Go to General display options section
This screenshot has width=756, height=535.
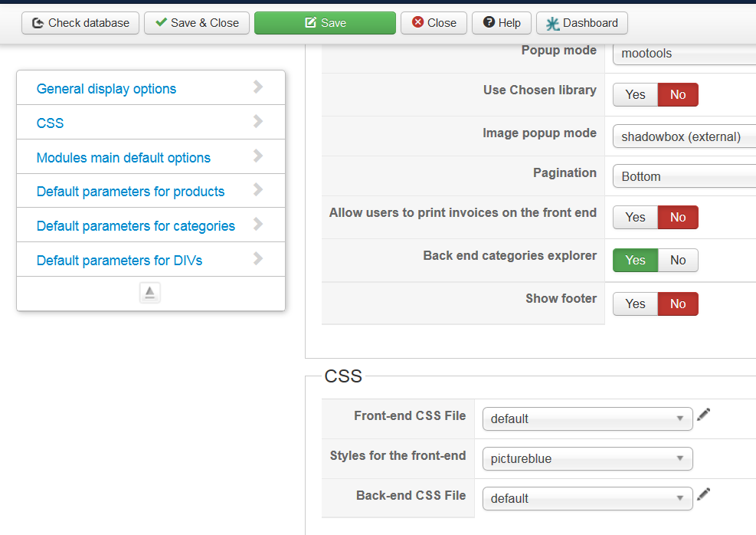[106, 89]
